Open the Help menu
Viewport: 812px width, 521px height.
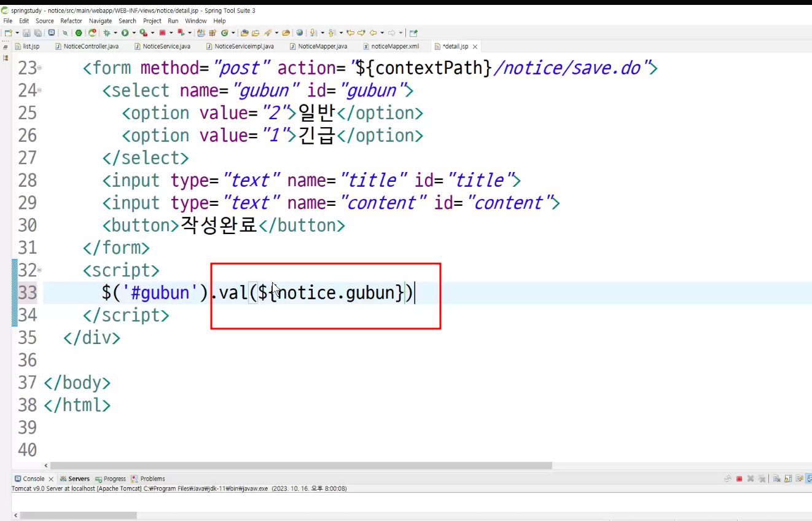pyautogui.click(x=220, y=21)
